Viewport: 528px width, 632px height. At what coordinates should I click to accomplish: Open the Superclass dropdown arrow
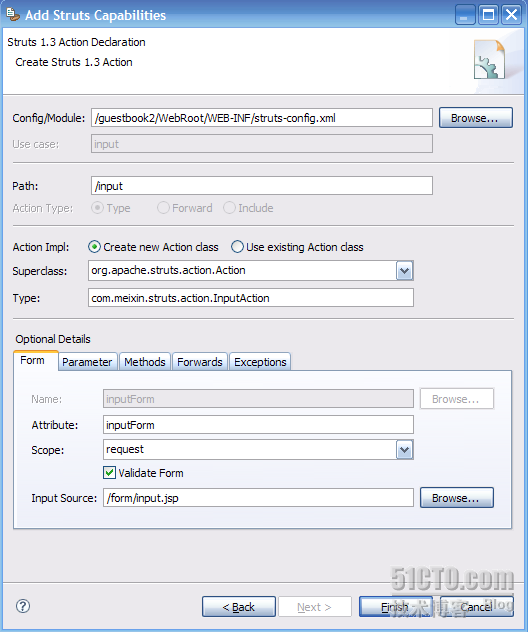pyautogui.click(x=405, y=270)
